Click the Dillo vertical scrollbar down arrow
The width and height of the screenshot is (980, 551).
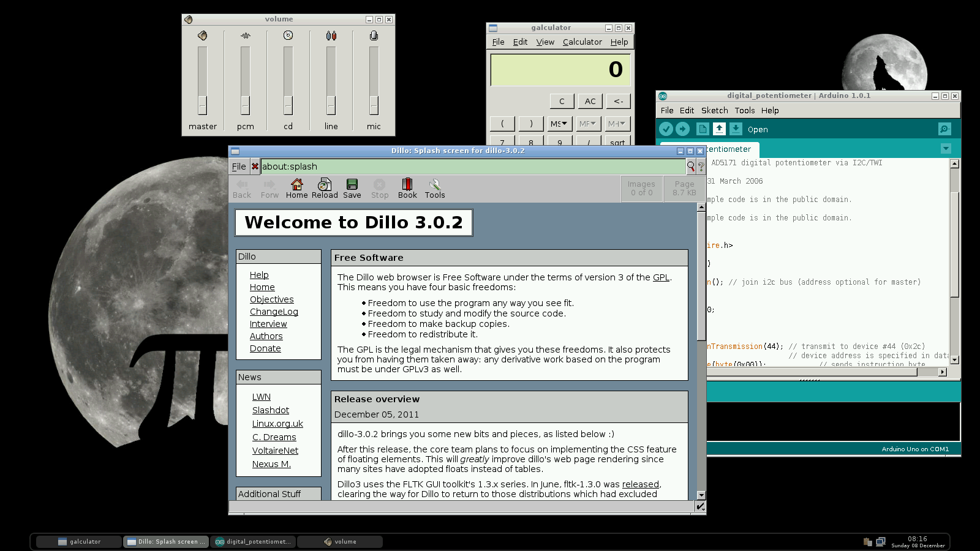(x=701, y=495)
